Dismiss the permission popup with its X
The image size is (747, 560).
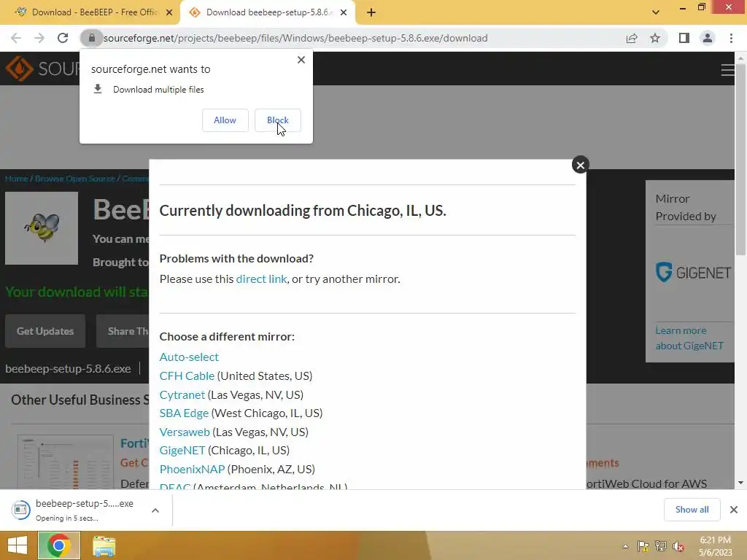301,60
